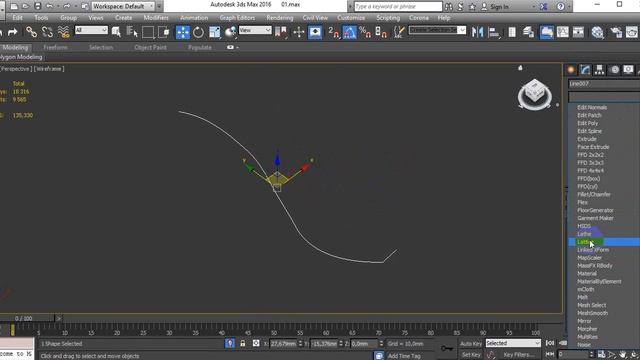Open the Curve Editor icon

click(562, 32)
